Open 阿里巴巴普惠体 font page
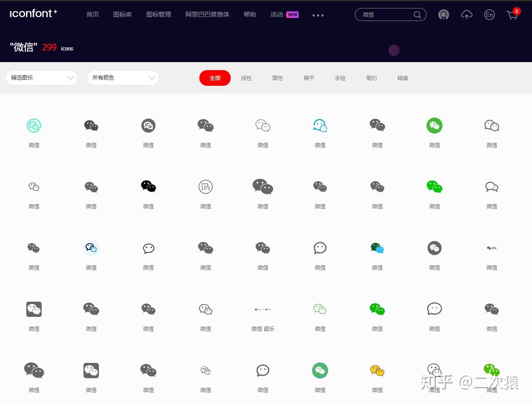This screenshot has height=404, width=532. coord(207,14)
